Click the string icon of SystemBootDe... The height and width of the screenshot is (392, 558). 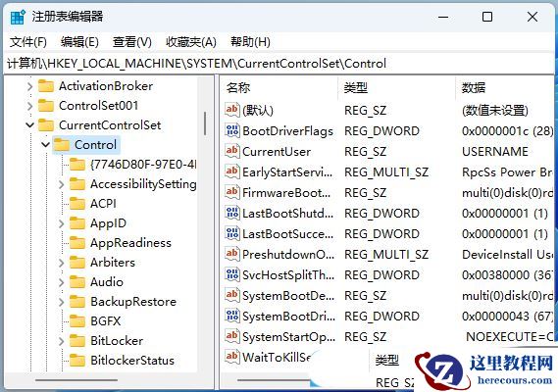(x=232, y=295)
